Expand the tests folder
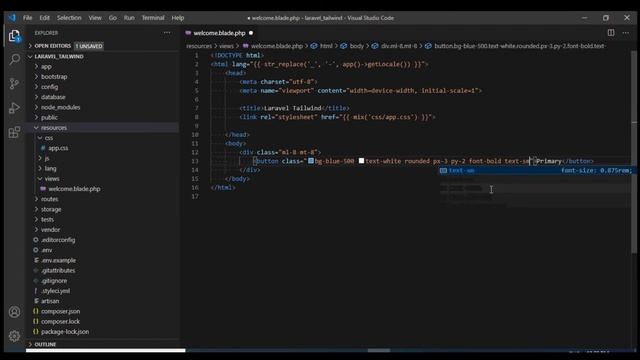 point(47,220)
